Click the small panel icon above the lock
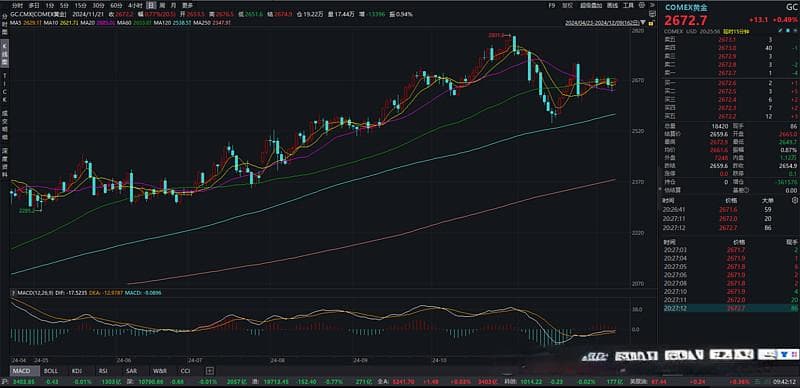The width and height of the screenshot is (800, 388). point(652,15)
